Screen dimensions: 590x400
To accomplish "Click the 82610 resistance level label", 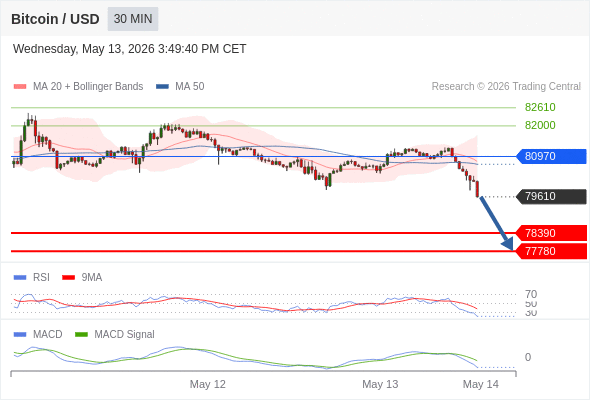I will 540,107.
